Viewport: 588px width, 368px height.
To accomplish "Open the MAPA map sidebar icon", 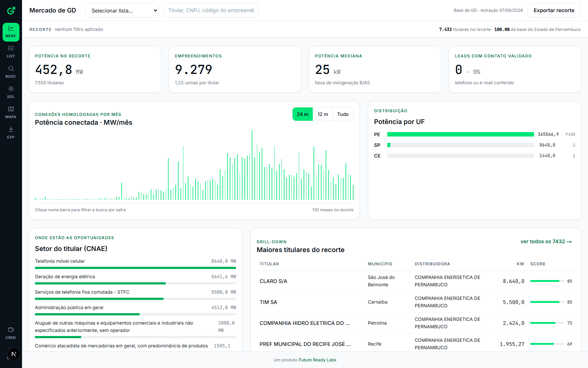I will tap(11, 113).
